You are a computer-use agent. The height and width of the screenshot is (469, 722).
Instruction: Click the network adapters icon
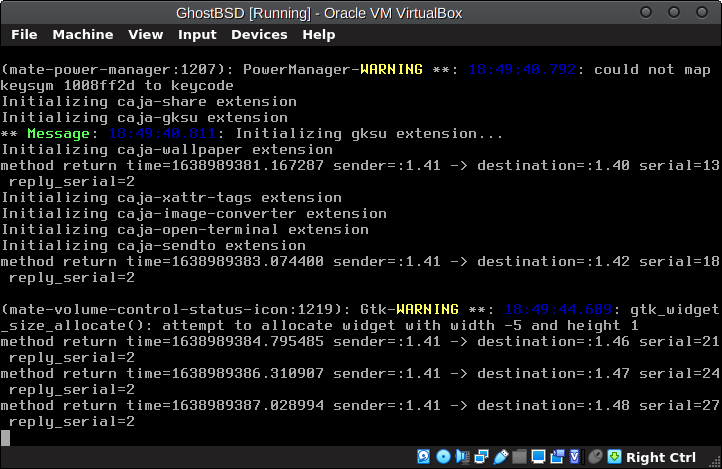tap(482, 457)
